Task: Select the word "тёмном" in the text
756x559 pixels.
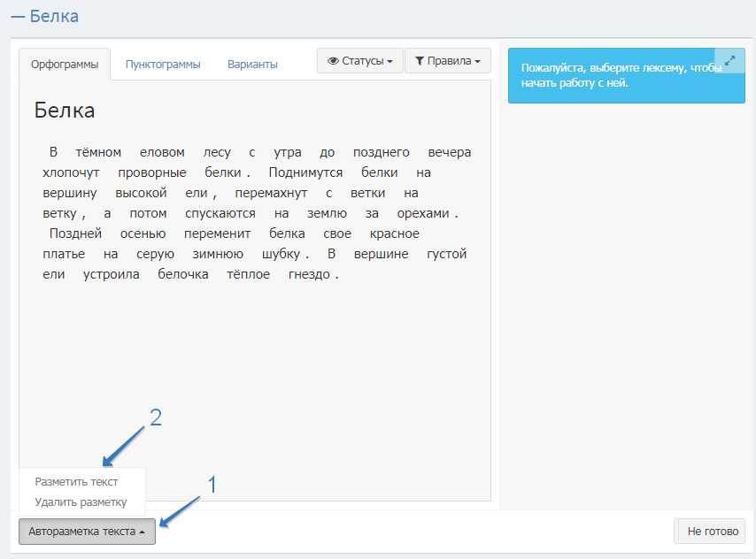Action: (x=99, y=152)
